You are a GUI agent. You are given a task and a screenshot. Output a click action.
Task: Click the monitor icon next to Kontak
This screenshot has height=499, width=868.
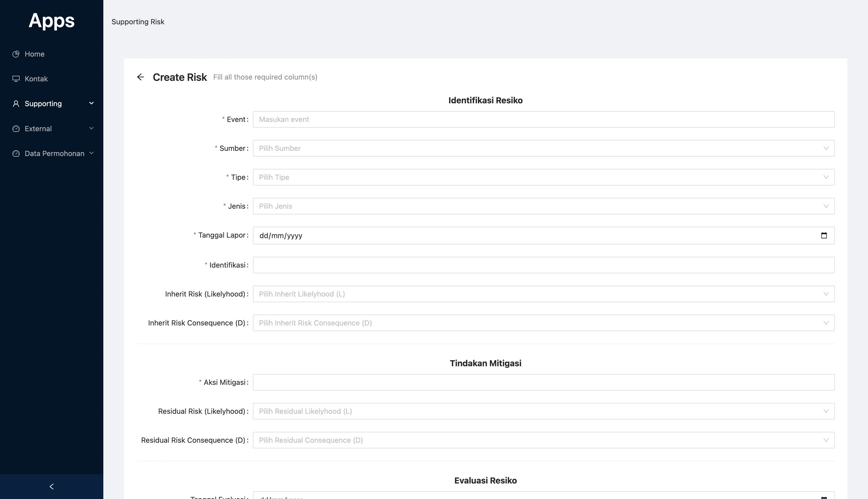[16, 79]
